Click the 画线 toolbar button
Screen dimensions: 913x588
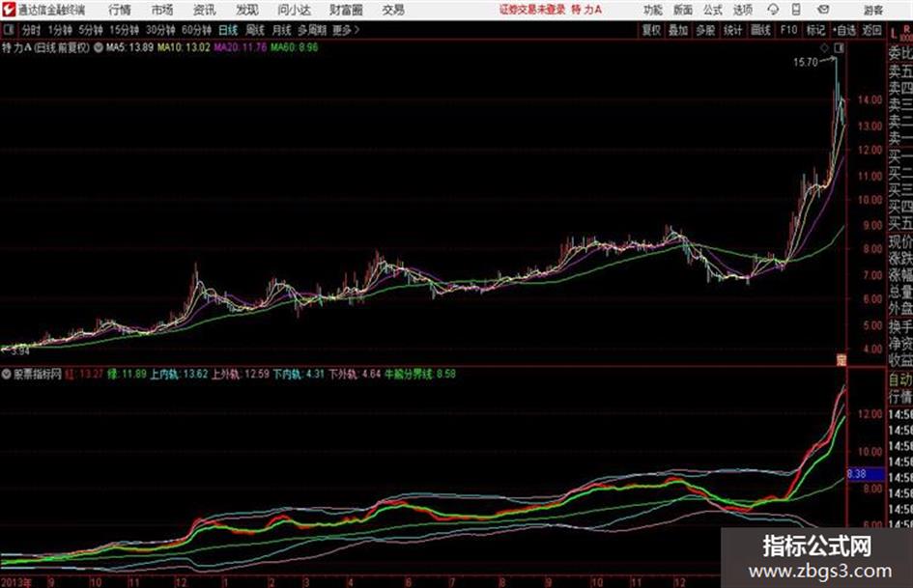click(760, 30)
